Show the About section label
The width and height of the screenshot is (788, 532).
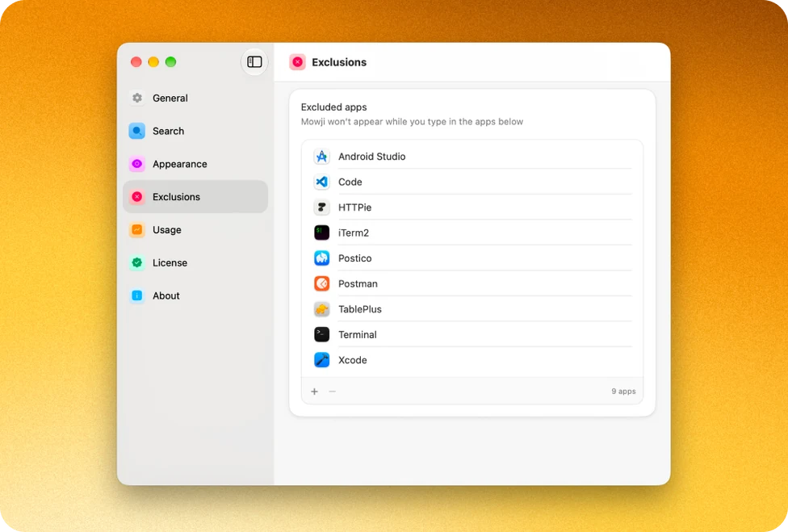point(166,296)
